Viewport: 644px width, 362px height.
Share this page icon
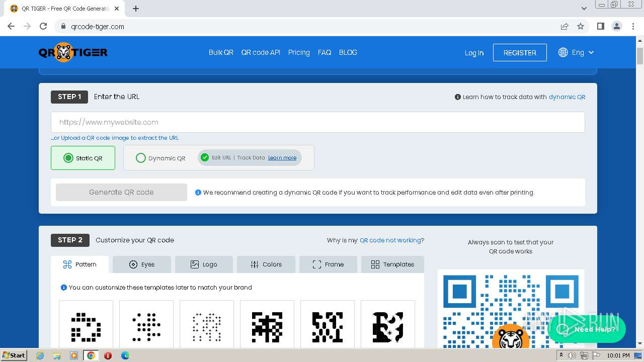(565, 26)
